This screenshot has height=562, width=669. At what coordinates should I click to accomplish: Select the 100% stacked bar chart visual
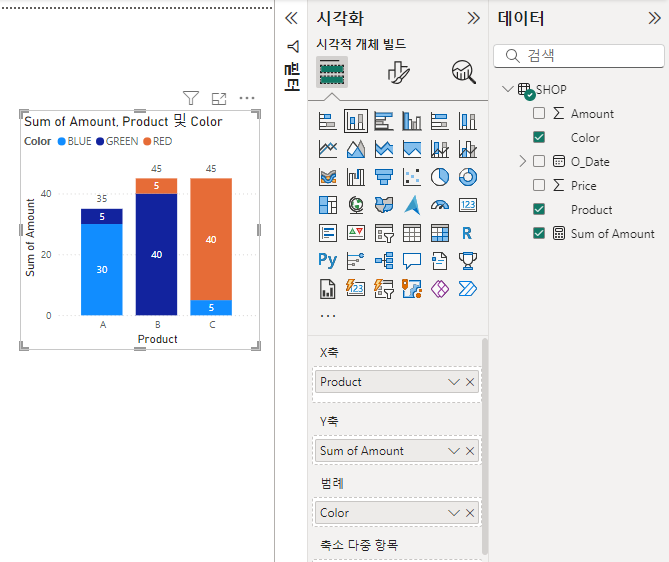point(439,121)
